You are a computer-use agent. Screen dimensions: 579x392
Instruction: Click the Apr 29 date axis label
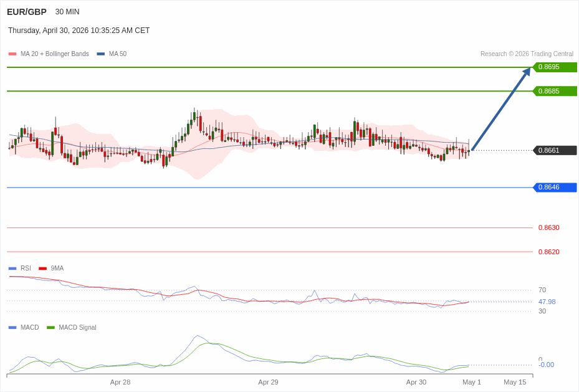pos(268,382)
